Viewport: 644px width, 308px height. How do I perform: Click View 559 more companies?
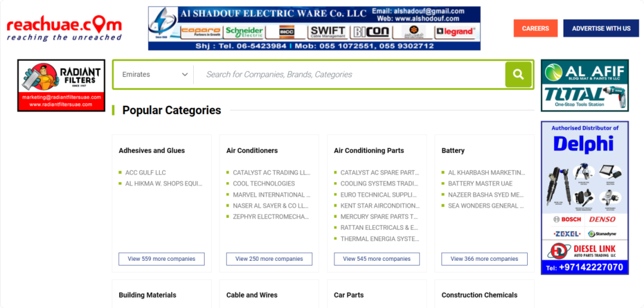tap(162, 259)
